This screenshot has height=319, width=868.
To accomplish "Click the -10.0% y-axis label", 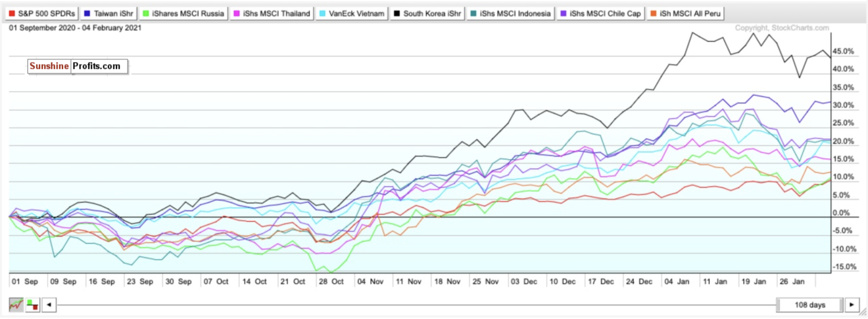I will point(845,249).
